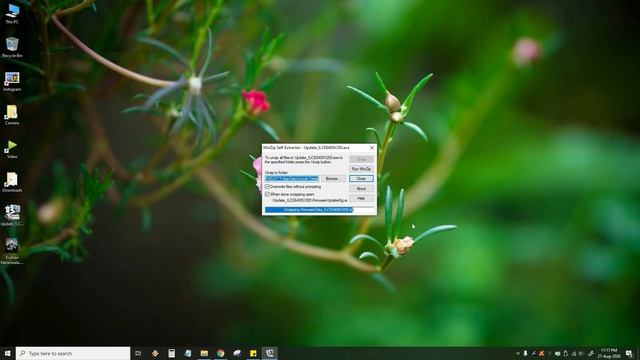Open the Calculator taskbar icon
This screenshot has height=360, width=640.
pos(171,353)
